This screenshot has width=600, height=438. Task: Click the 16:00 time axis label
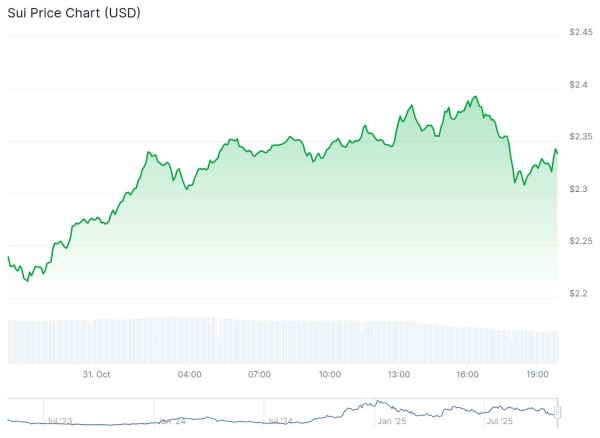(x=468, y=374)
